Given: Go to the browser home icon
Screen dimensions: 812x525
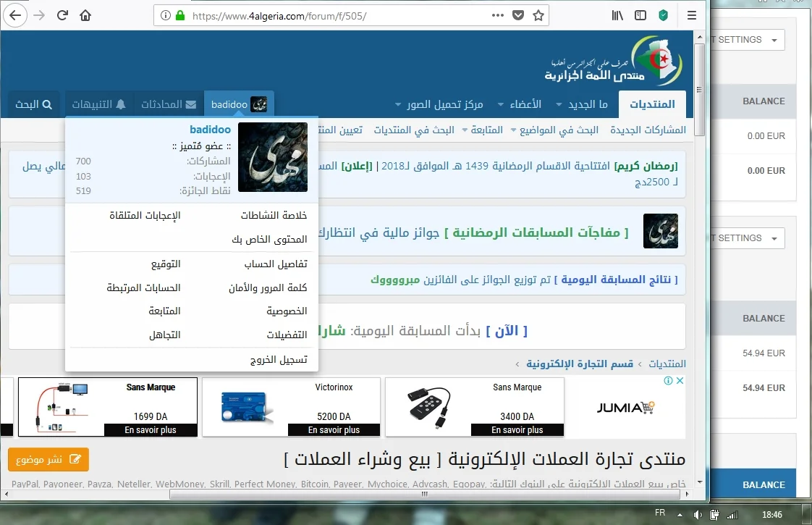Looking at the screenshot, I should click(85, 15).
